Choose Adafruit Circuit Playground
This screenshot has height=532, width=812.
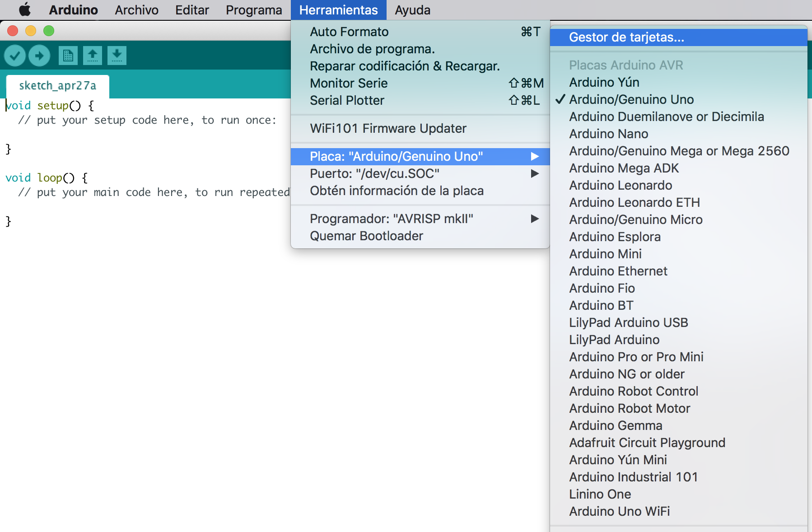[x=679, y=443]
